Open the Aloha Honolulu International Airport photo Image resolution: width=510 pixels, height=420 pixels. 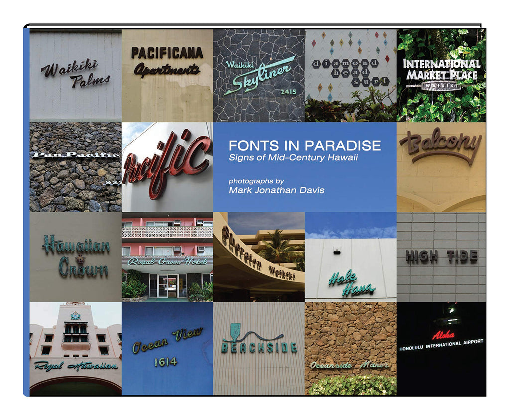click(441, 349)
